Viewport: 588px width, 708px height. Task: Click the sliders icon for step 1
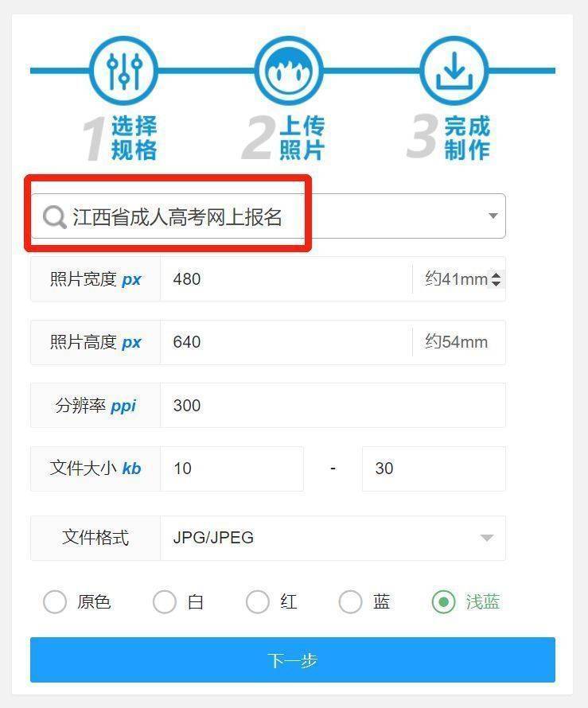pyautogui.click(x=124, y=71)
